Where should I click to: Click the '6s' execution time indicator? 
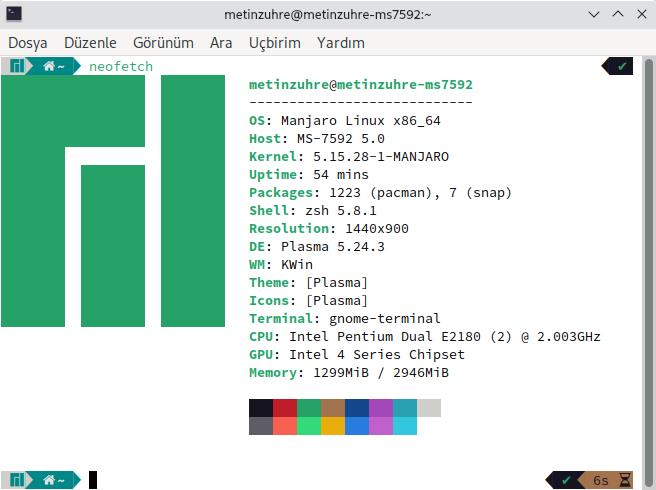[x=601, y=480]
